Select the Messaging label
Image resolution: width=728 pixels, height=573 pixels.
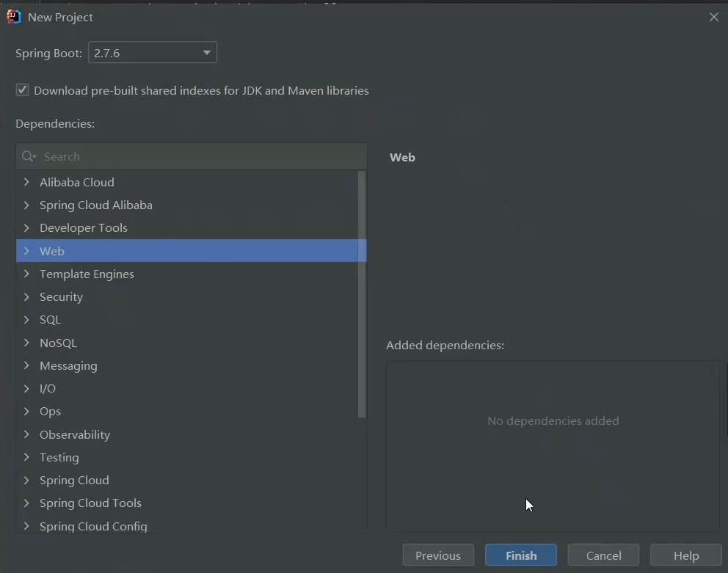tap(68, 366)
